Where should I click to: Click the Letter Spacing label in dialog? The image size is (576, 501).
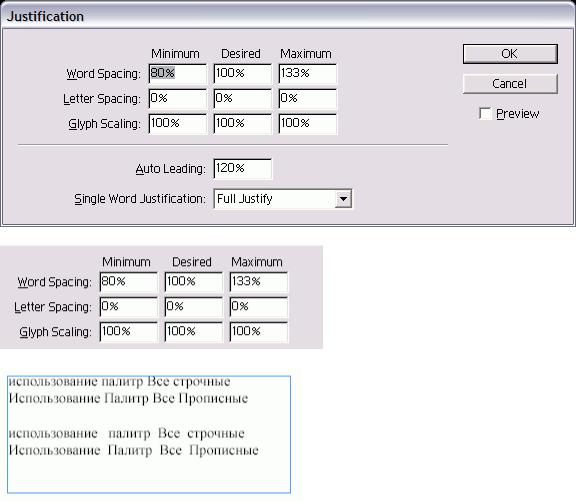coord(102,99)
